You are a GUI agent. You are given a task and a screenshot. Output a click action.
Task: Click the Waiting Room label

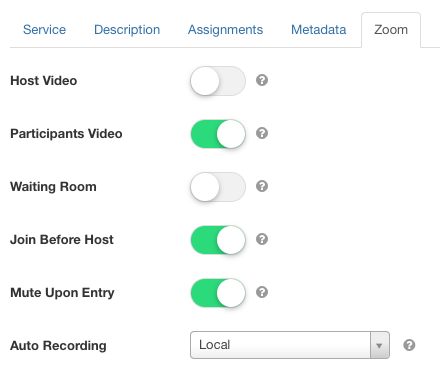point(53,187)
